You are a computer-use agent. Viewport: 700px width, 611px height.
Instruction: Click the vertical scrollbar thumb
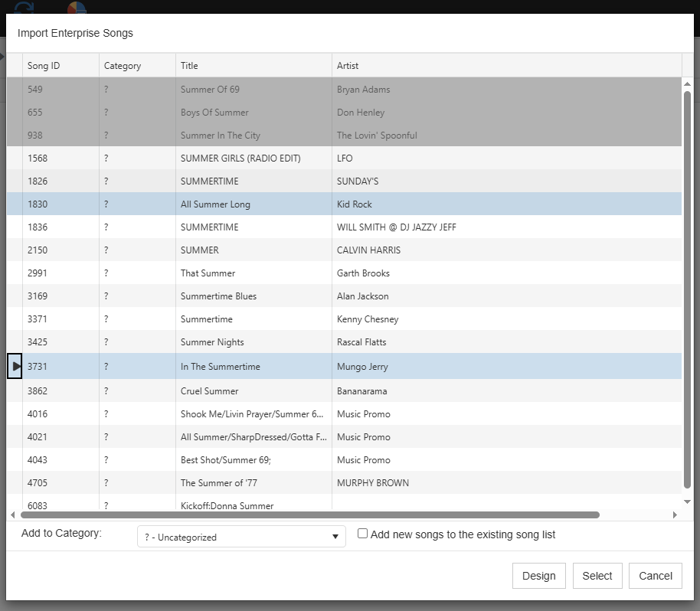tap(687, 291)
